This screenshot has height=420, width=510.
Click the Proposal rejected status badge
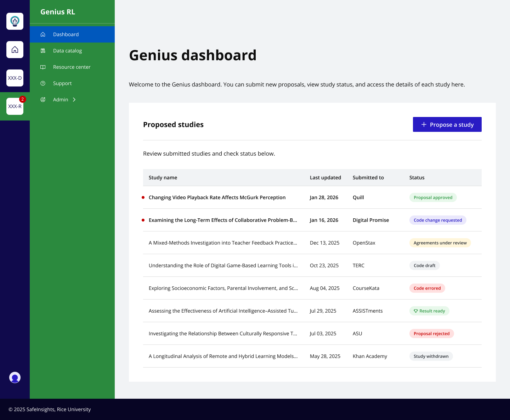(x=431, y=334)
